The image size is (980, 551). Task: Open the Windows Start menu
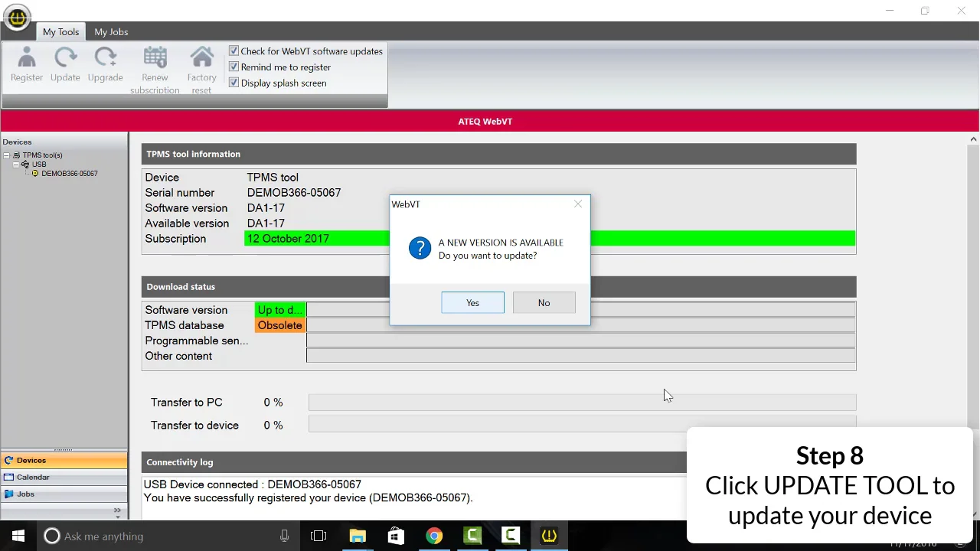click(x=18, y=536)
